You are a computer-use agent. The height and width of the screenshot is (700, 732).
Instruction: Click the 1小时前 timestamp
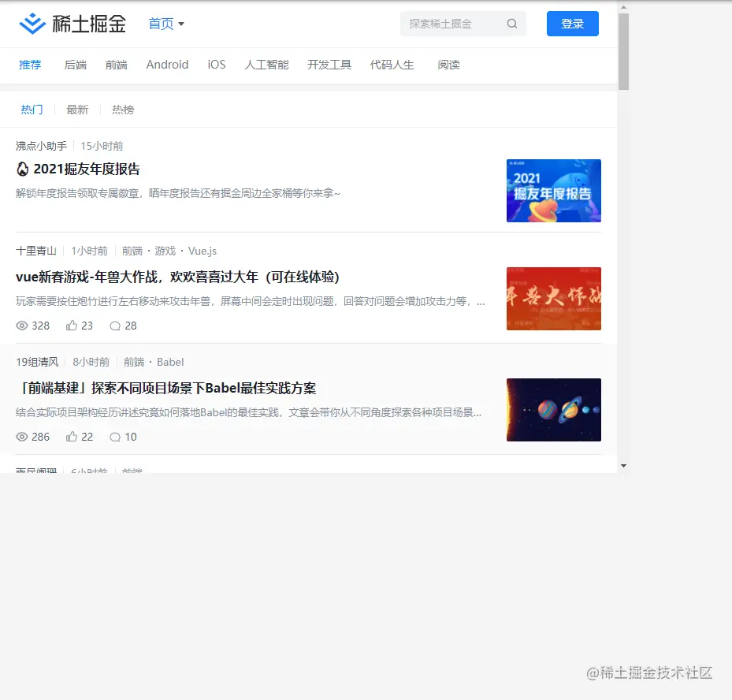[89, 251]
